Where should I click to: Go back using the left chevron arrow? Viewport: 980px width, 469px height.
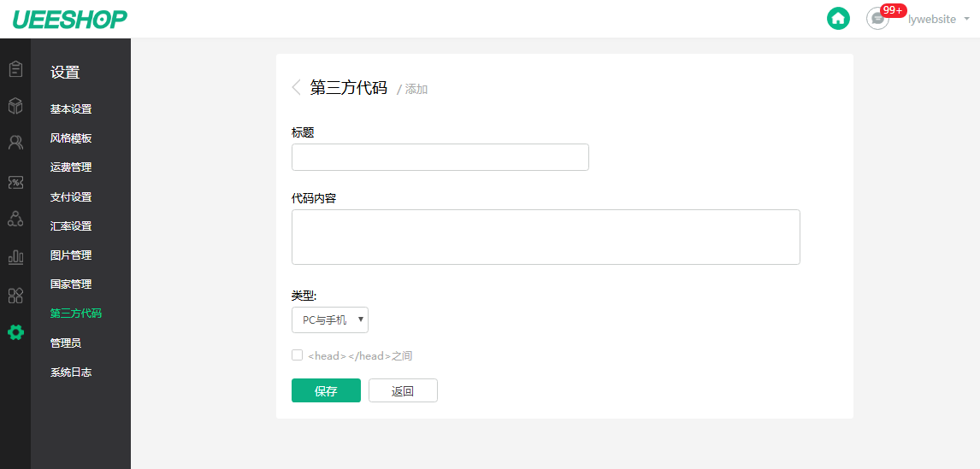click(x=296, y=87)
